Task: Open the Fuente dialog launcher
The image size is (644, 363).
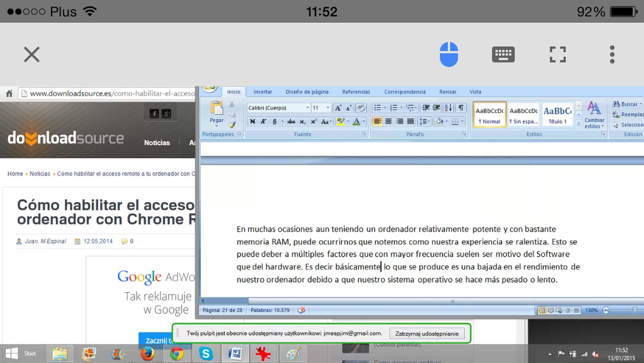Action: [x=364, y=134]
